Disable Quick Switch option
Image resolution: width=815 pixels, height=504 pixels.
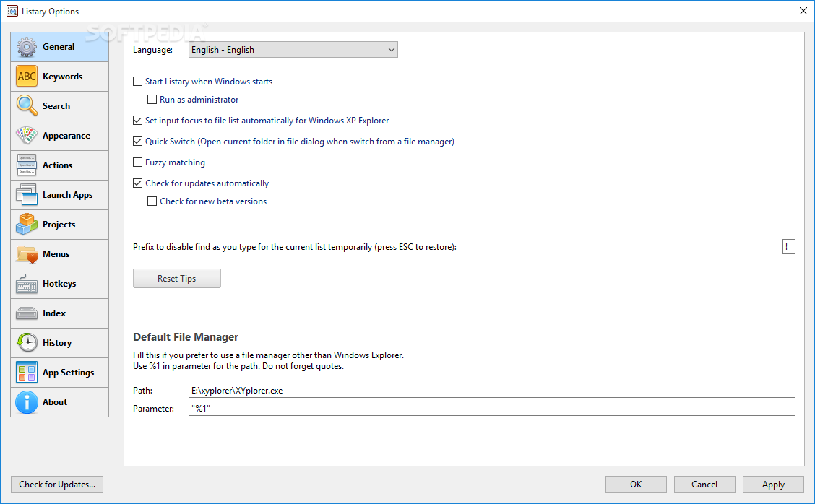click(138, 142)
